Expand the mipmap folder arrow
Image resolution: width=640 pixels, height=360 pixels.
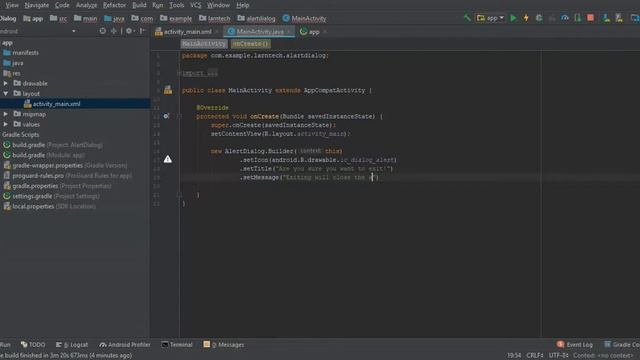tap(6, 114)
